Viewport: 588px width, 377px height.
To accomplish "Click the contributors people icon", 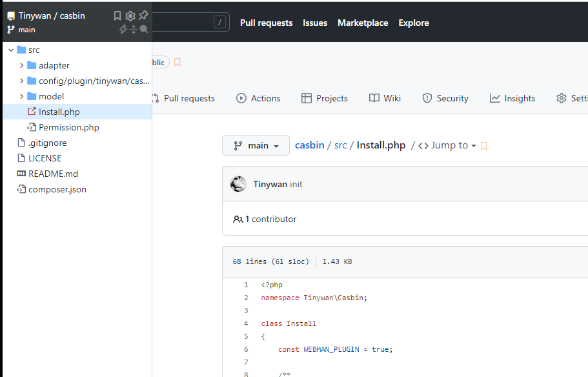I will 238,219.
